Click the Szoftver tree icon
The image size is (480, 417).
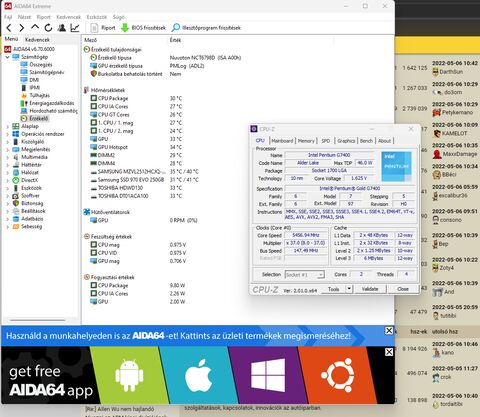[16, 196]
